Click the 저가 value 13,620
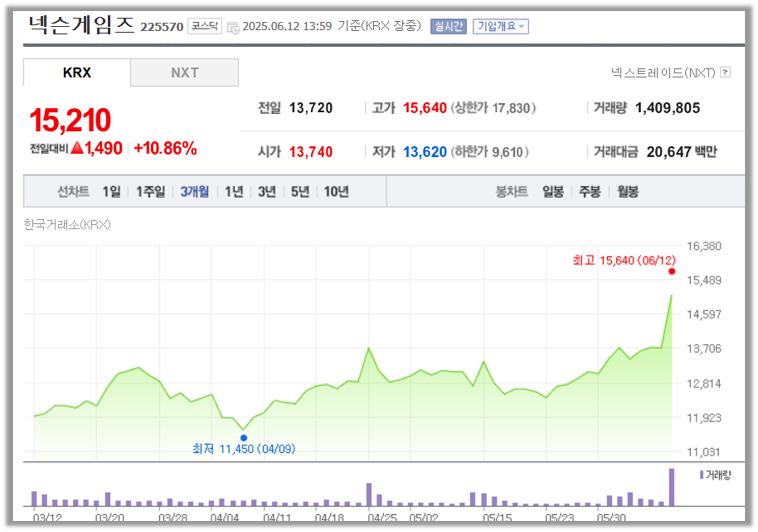758x532 pixels. 425,152
